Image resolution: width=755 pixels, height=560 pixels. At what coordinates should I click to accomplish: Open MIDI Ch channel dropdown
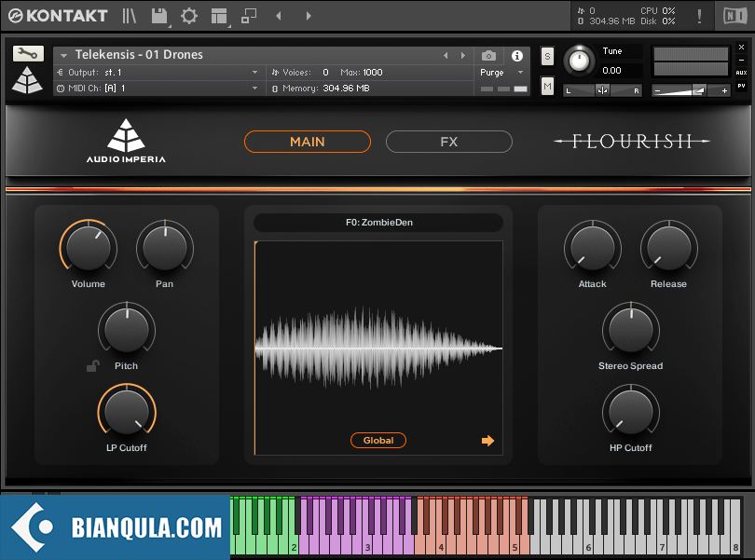point(254,89)
